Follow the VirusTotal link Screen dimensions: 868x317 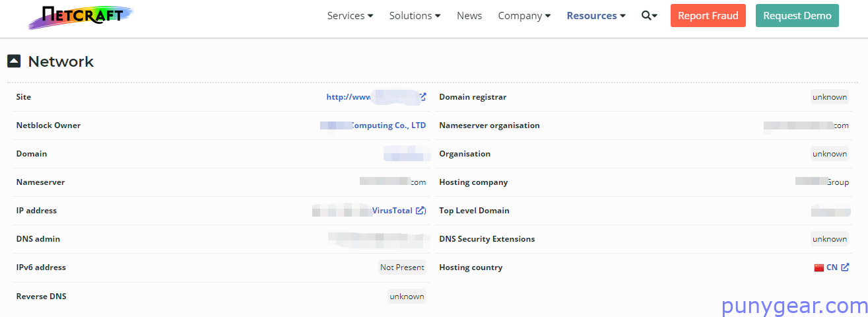click(x=392, y=211)
